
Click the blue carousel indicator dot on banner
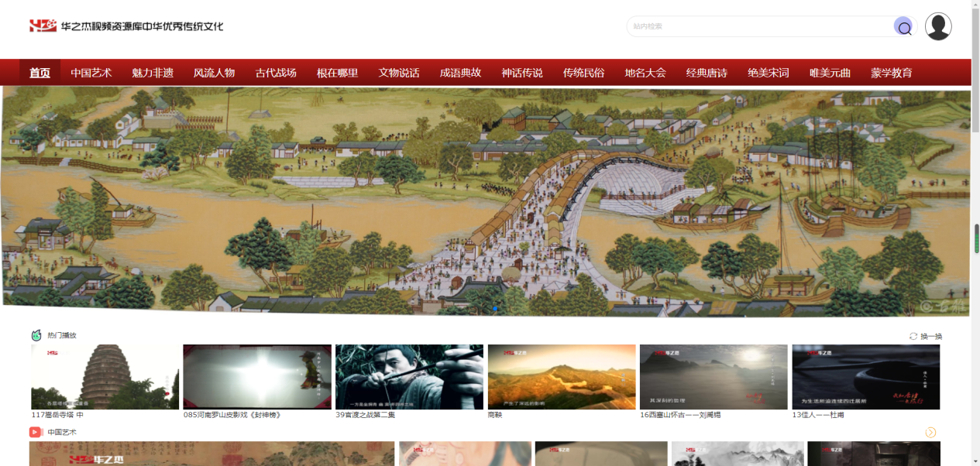click(x=496, y=308)
